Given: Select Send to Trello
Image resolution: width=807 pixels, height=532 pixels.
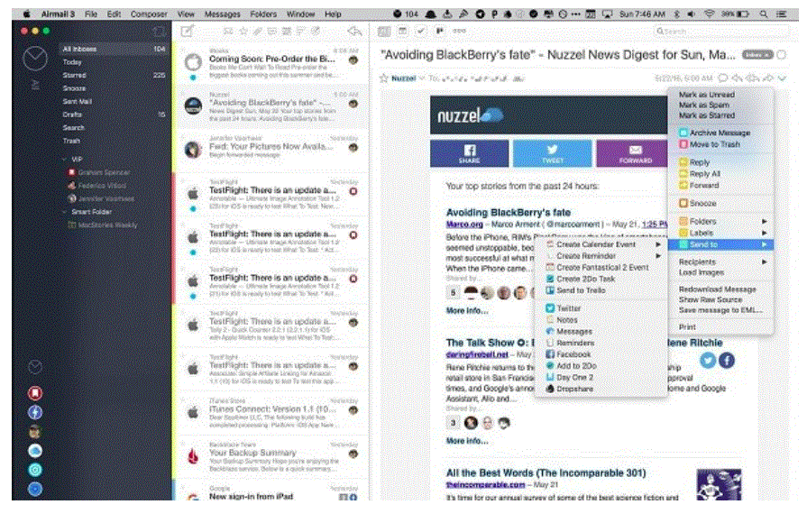Looking at the screenshot, I should pyautogui.click(x=601, y=290).
